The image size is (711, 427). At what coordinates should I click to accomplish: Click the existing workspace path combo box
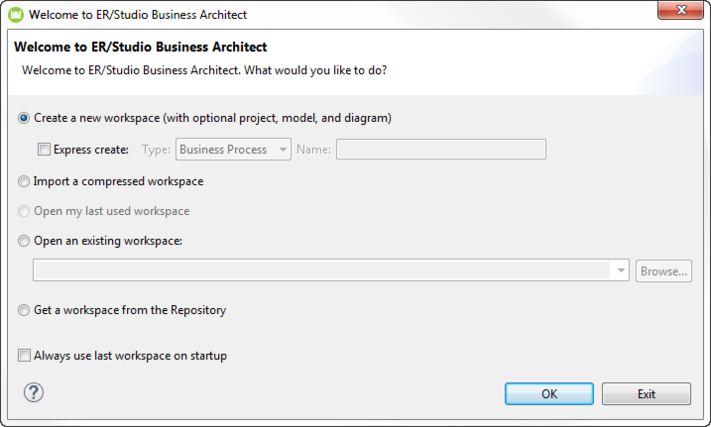tap(331, 271)
